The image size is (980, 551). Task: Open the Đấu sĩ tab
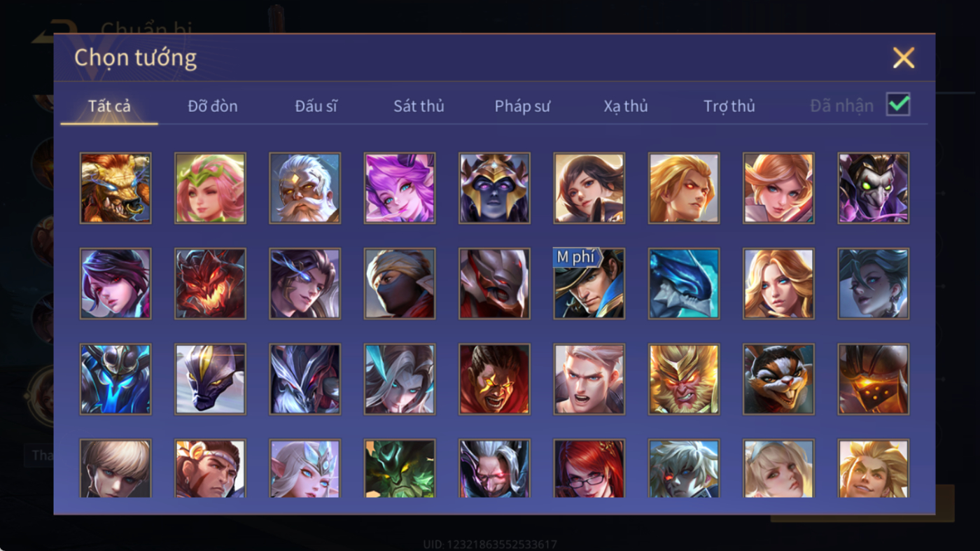point(316,106)
